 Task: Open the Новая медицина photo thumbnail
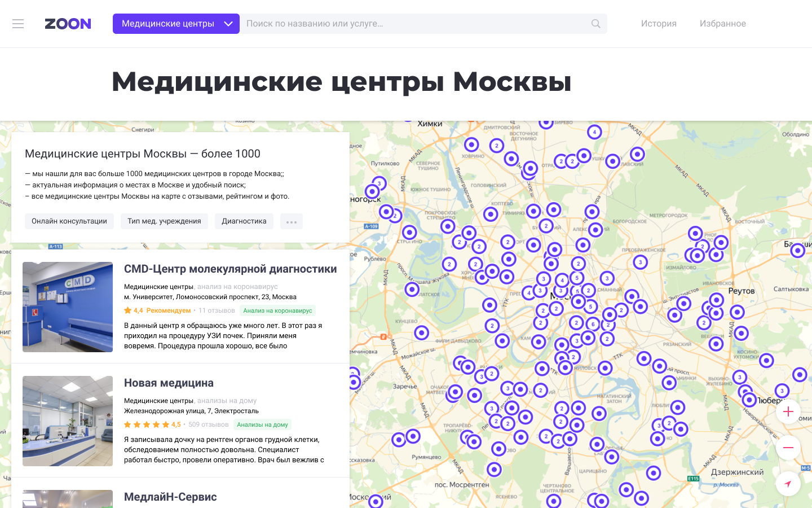point(68,421)
